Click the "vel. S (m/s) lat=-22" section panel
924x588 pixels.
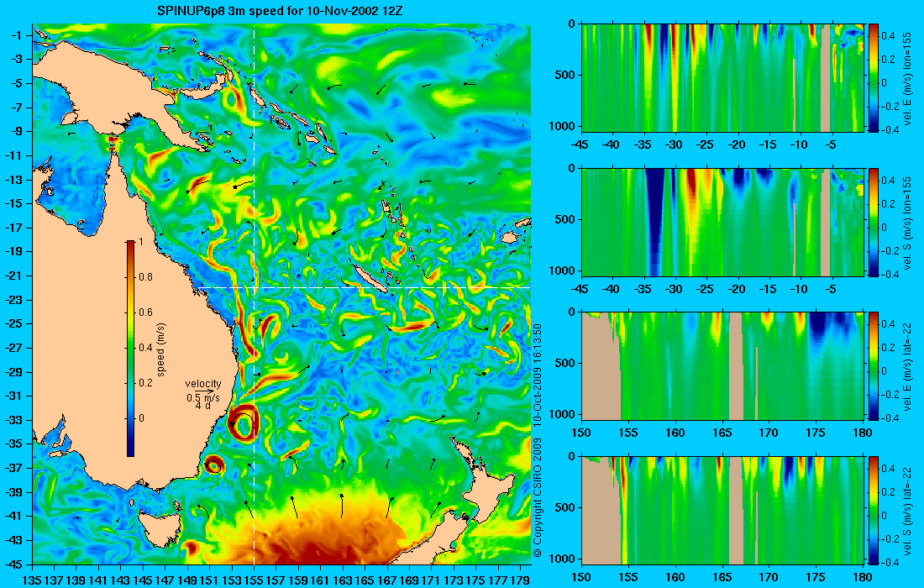[x=722, y=510]
